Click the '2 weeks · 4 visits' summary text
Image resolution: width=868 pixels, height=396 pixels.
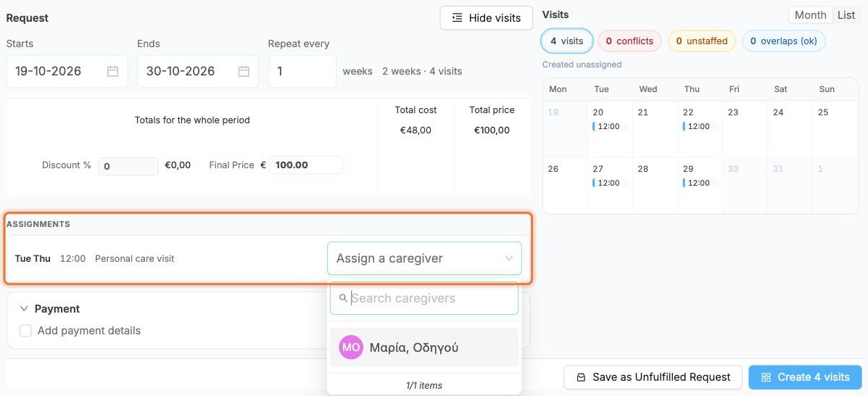pyautogui.click(x=422, y=72)
